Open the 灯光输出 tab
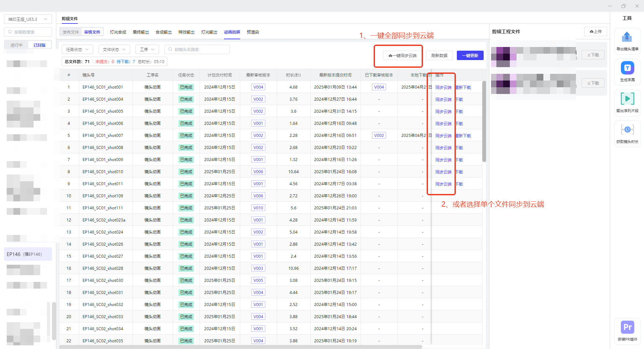 [209, 32]
